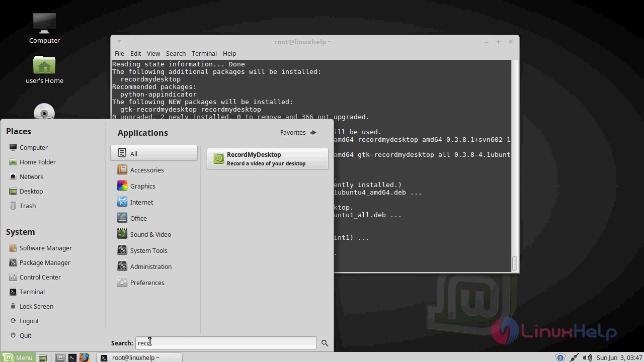
Task: Switch to Favorites view
Action: tap(298, 133)
